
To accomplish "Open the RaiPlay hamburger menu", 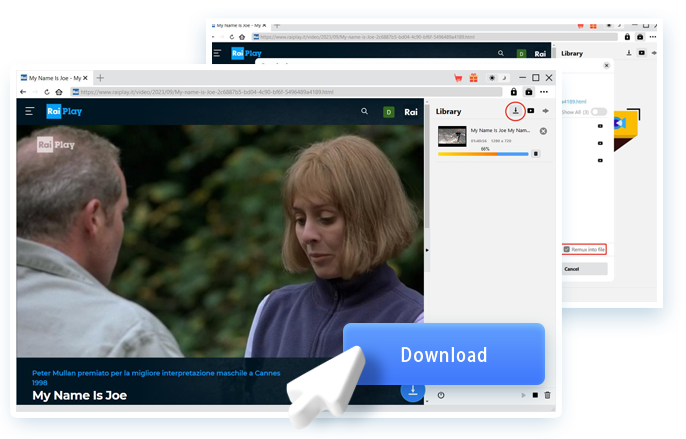I will (30, 111).
